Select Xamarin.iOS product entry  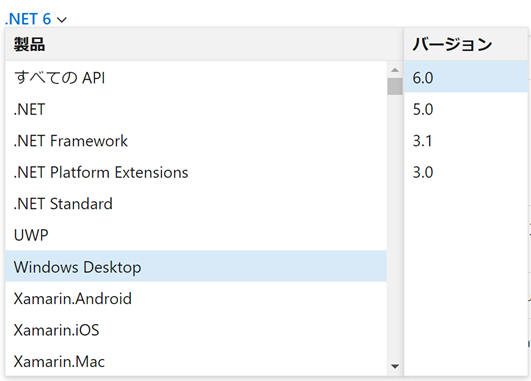click(196, 330)
